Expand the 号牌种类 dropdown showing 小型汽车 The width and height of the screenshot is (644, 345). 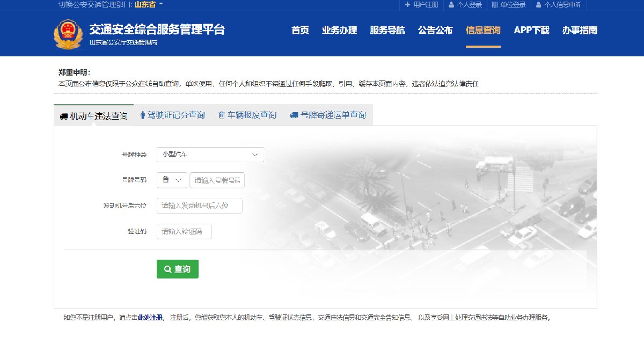(x=210, y=155)
